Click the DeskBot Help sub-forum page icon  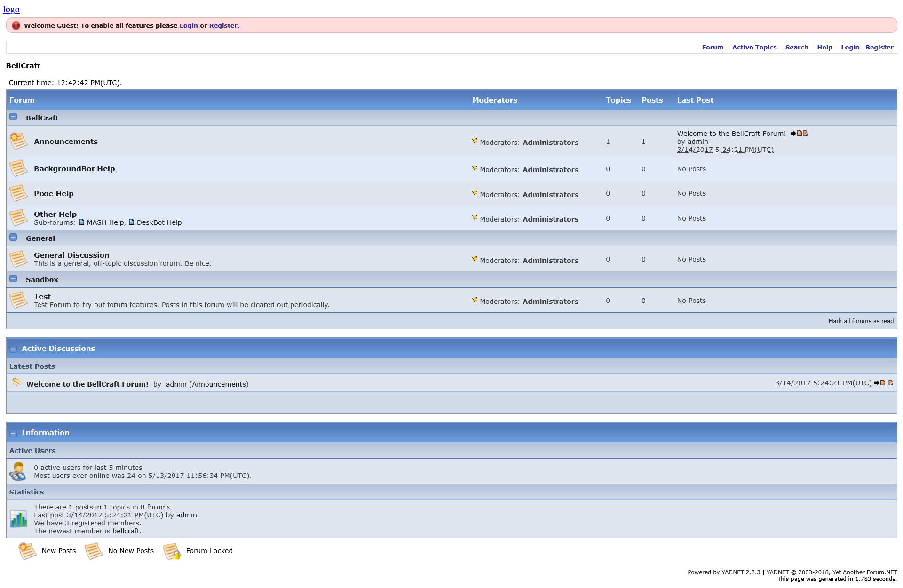click(132, 222)
